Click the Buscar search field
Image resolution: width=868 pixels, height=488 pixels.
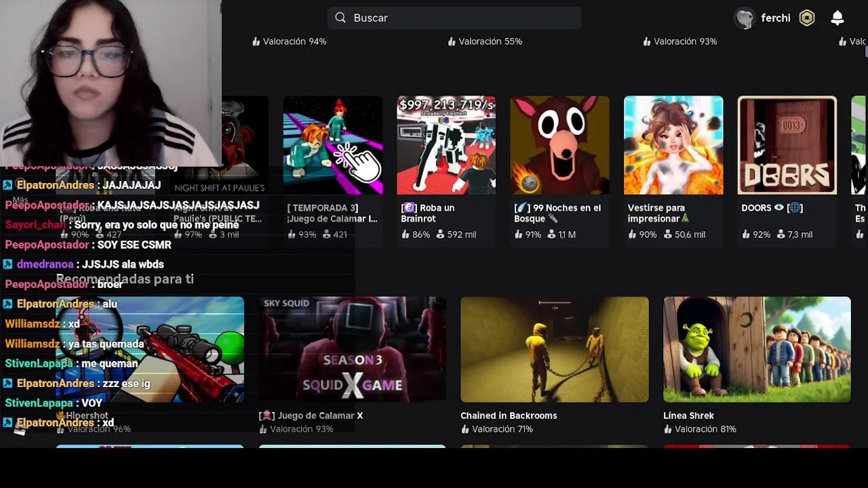[x=454, y=18]
